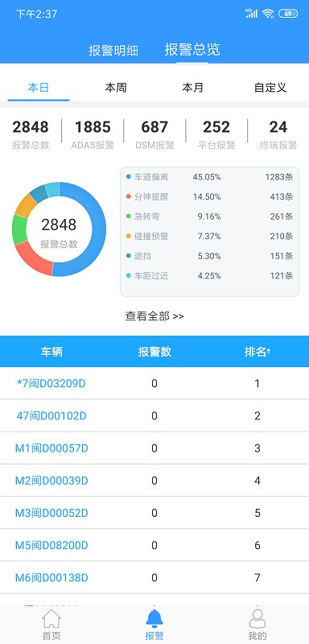Click the 车辆 column header
This screenshot has width=309, height=644.
(x=51, y=352)
